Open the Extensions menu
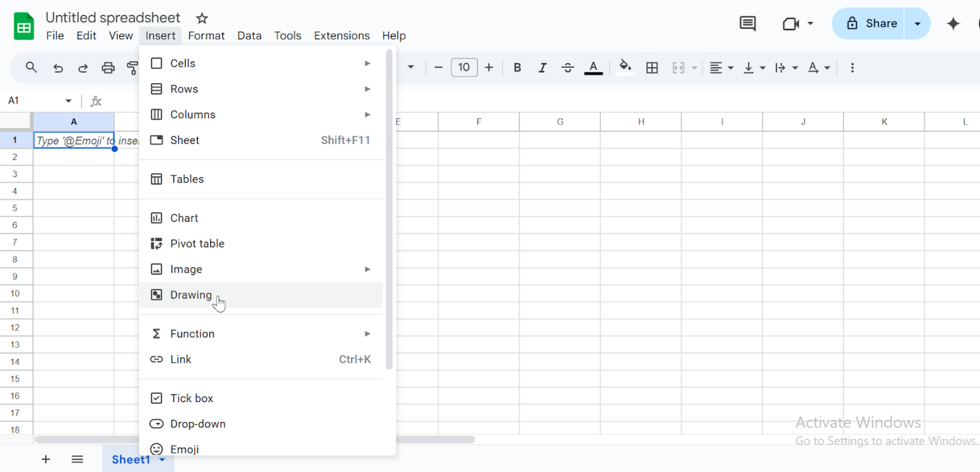The height and width of the screenshot is (472, 980). [x=341, y=35]
